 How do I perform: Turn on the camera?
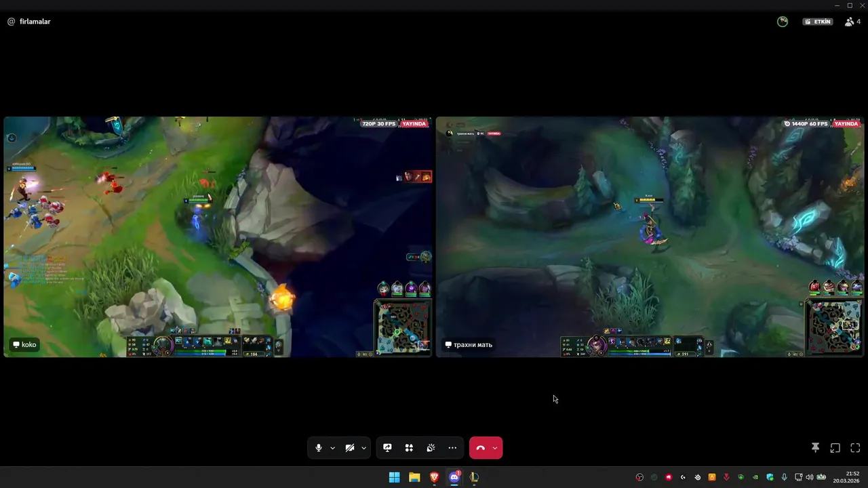point(350,448)
